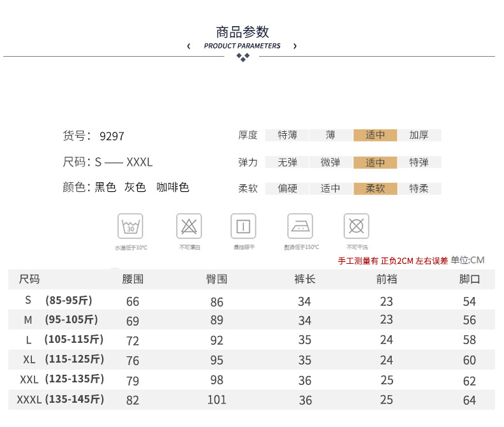Select the highlighted 适中 elasticity option
This screenshot has width=504, height=427.
click(375, 163)
